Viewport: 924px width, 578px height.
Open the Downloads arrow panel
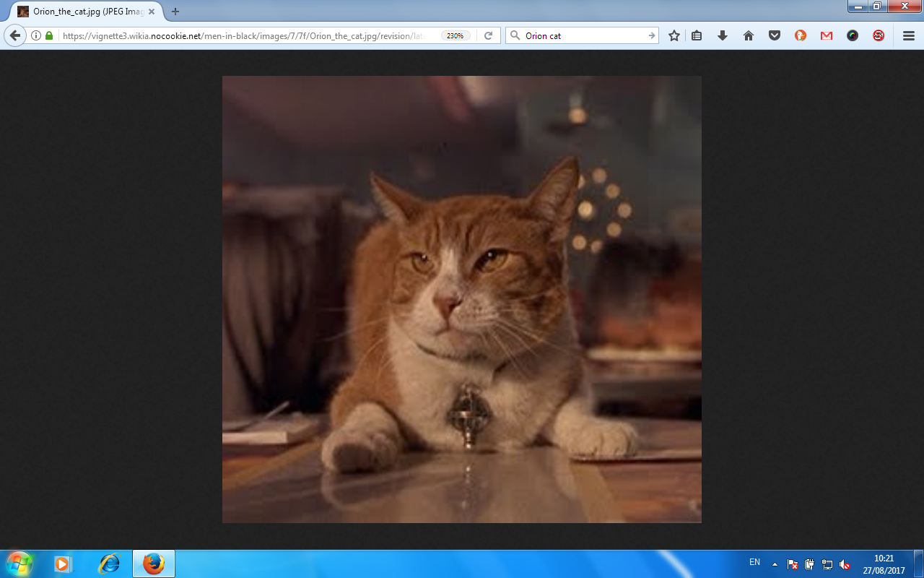[723, 35]
